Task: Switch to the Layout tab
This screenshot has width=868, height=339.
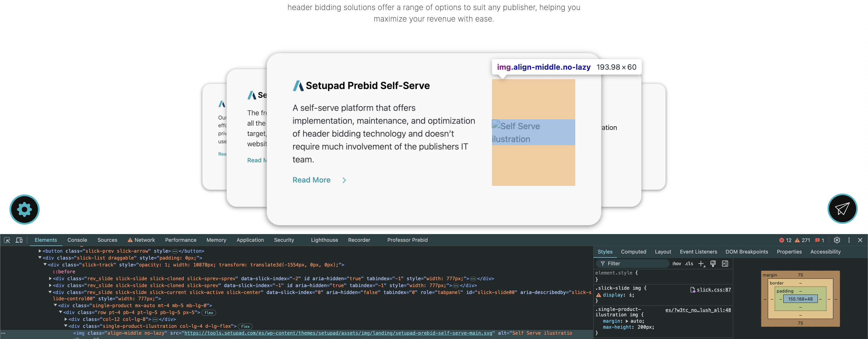Action: [663, 252]
